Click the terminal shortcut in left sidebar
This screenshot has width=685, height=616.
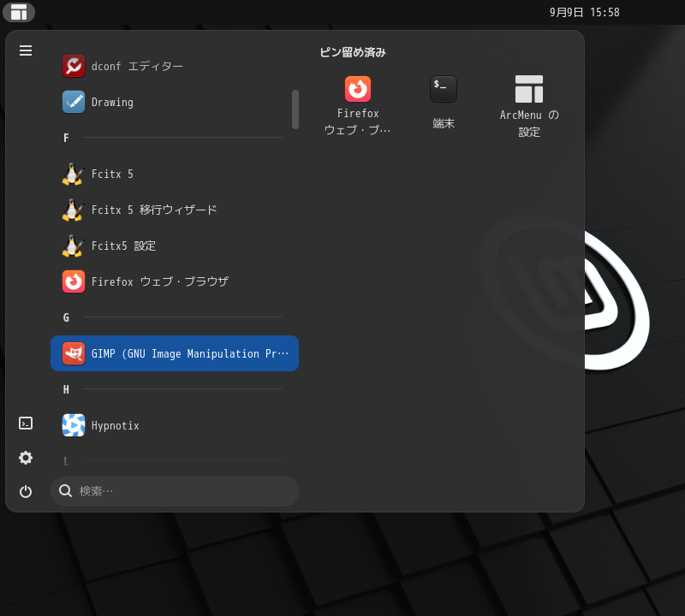click(x=26, y=423)
